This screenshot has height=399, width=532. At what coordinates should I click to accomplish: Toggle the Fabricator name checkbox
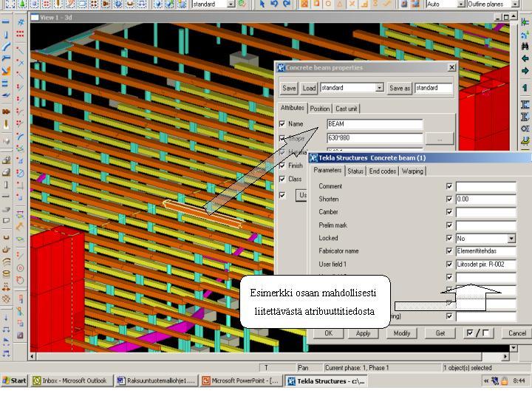449,251
